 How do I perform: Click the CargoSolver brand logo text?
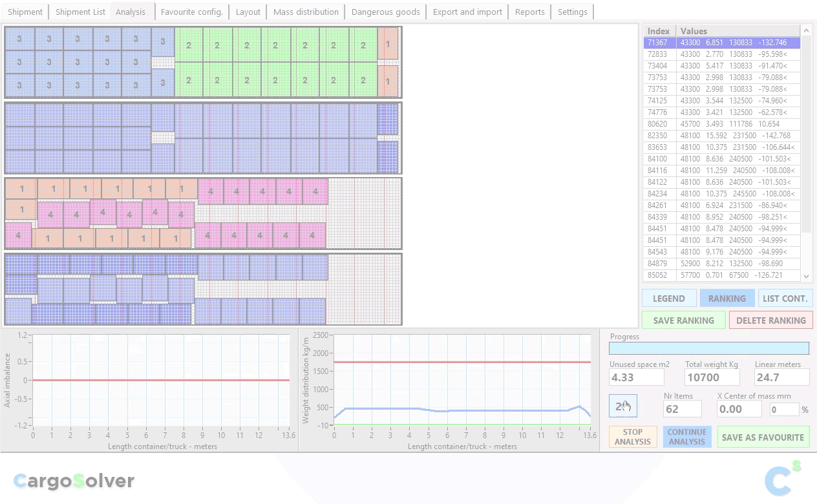pyautogui.click(x=74, y=481)
